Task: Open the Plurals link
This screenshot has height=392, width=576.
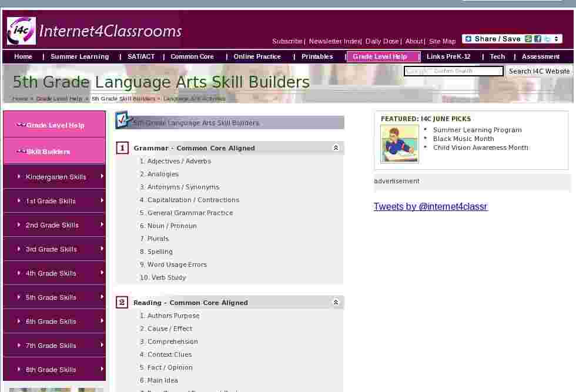Action: (x=158, y=239)
